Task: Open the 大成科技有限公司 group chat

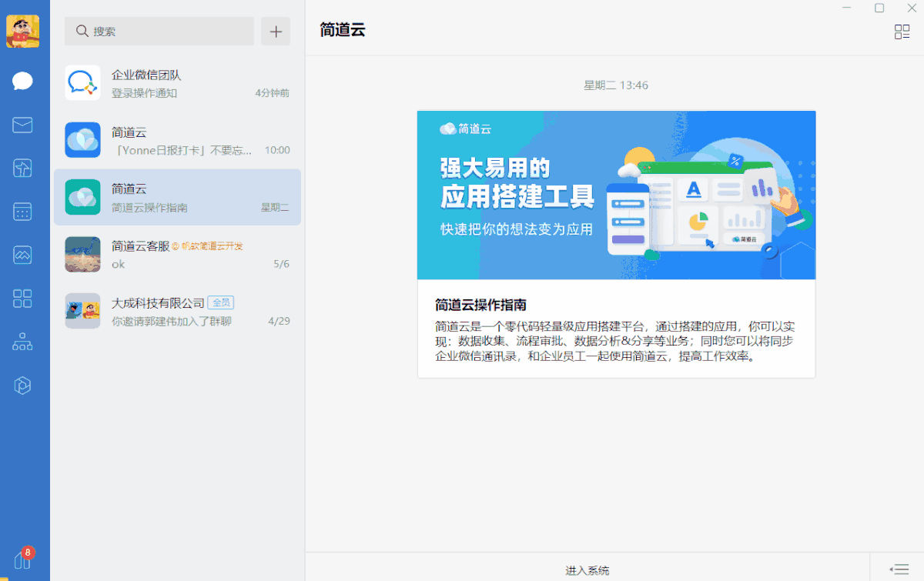Action: click(x=177, y=311)
